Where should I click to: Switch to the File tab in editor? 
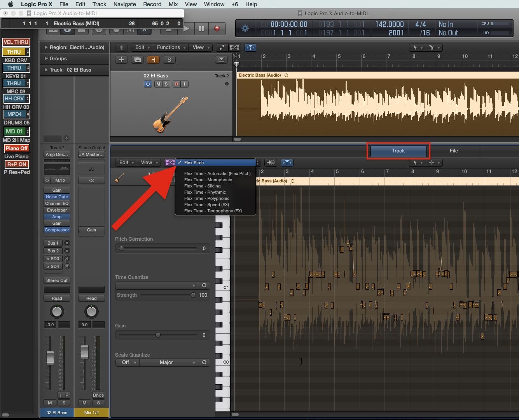(454, 151)
